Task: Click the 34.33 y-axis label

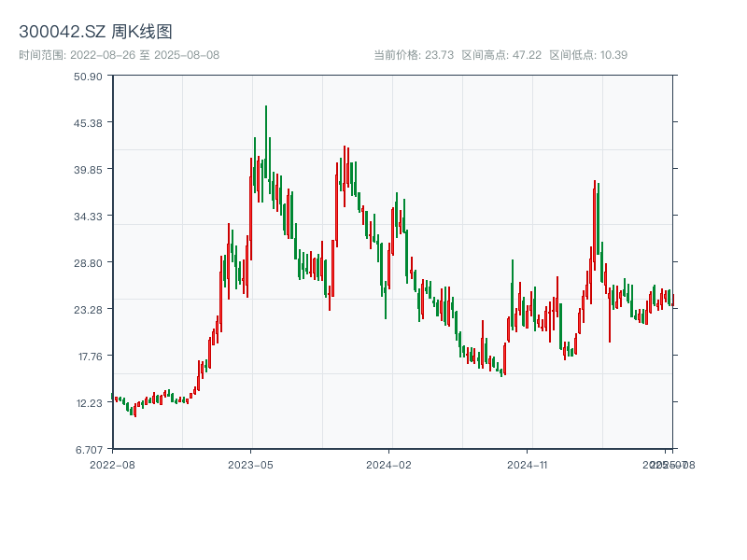Action: [x=88, y=217]
